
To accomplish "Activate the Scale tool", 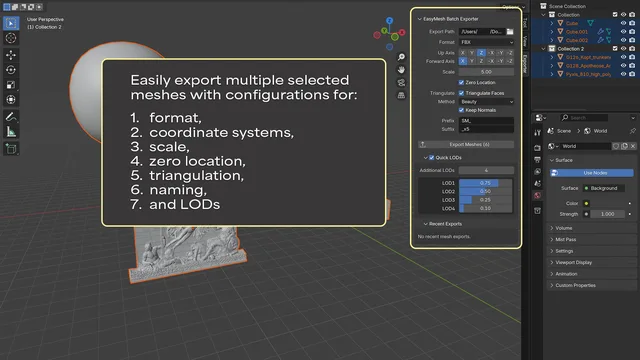I will pos(11,85).
